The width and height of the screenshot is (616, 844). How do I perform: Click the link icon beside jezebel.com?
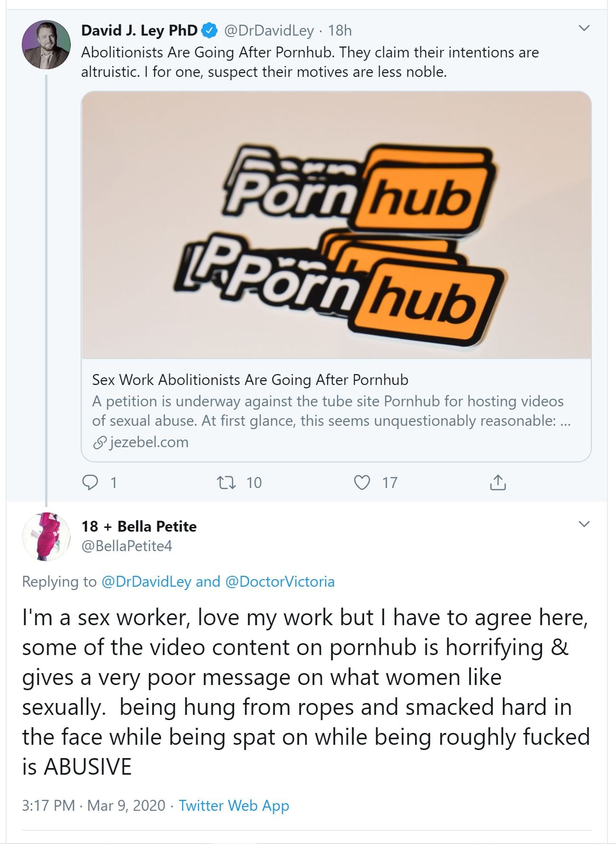tap(99, 442)
